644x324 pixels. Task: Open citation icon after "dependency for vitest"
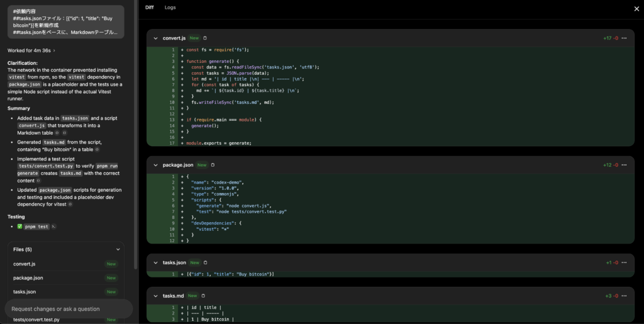point(70,204)
